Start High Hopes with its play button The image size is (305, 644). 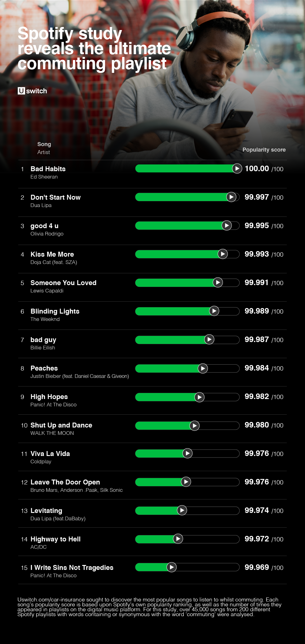click(x=199, y=397)
